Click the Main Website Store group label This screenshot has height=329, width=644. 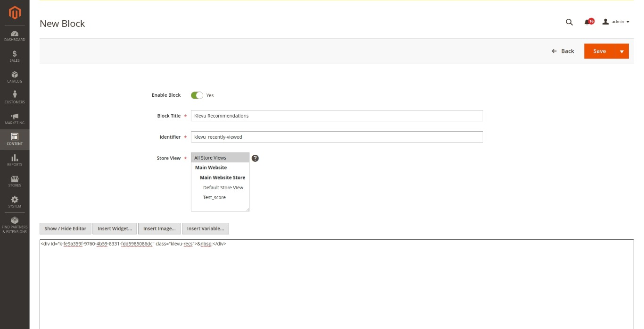tap(223, 177)
